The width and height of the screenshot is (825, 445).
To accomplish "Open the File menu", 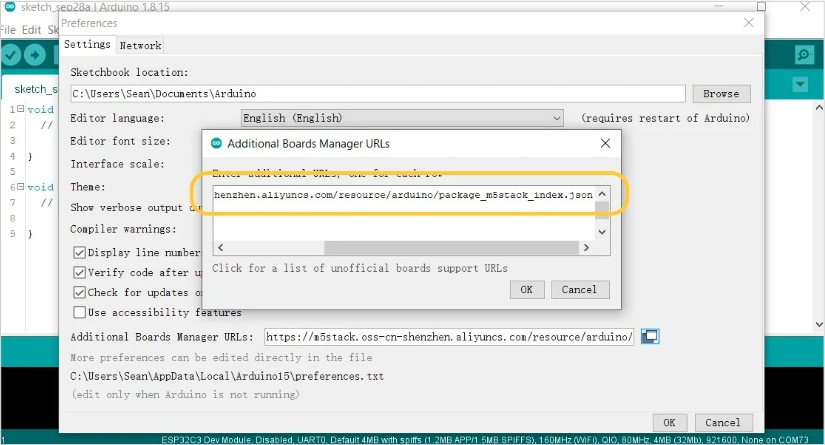I will tap(8, 30).
